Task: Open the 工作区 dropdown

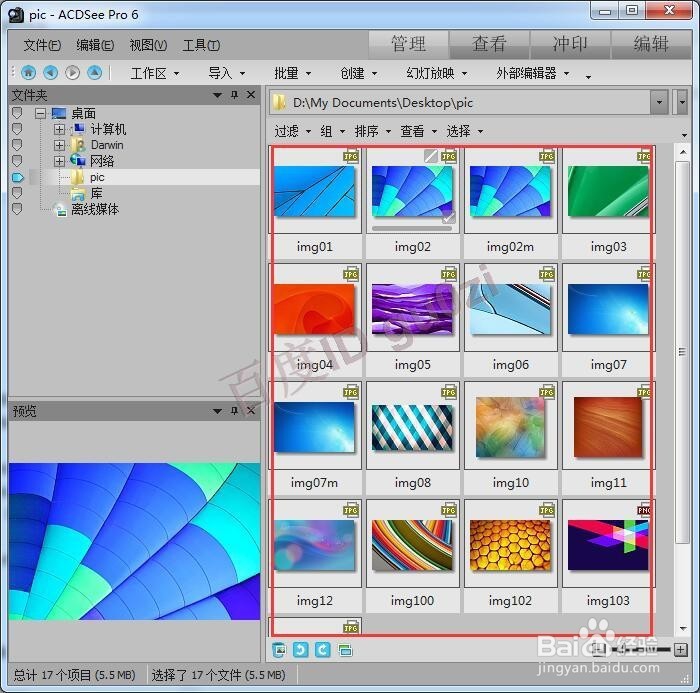Action: [155, 73]
